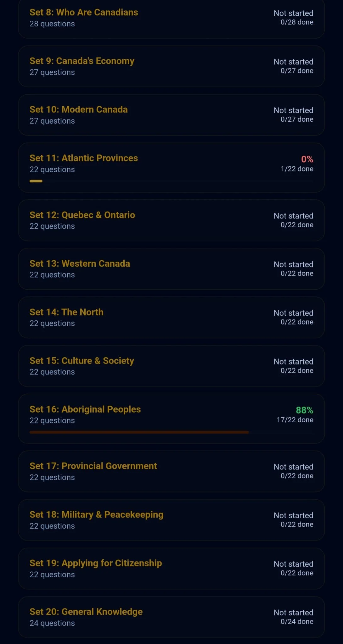
Task: Start Set 15: Culture & Society
Action: click(x=171, y=366)
